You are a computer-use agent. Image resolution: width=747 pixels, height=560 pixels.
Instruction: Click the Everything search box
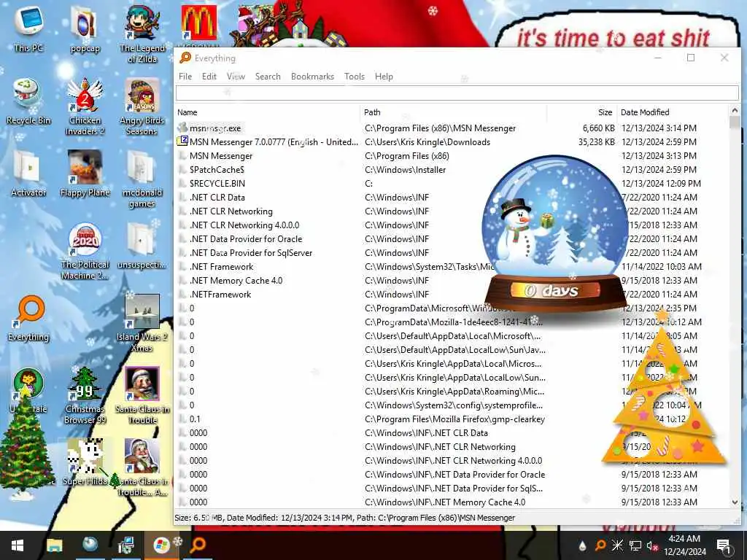pos(457,93)
